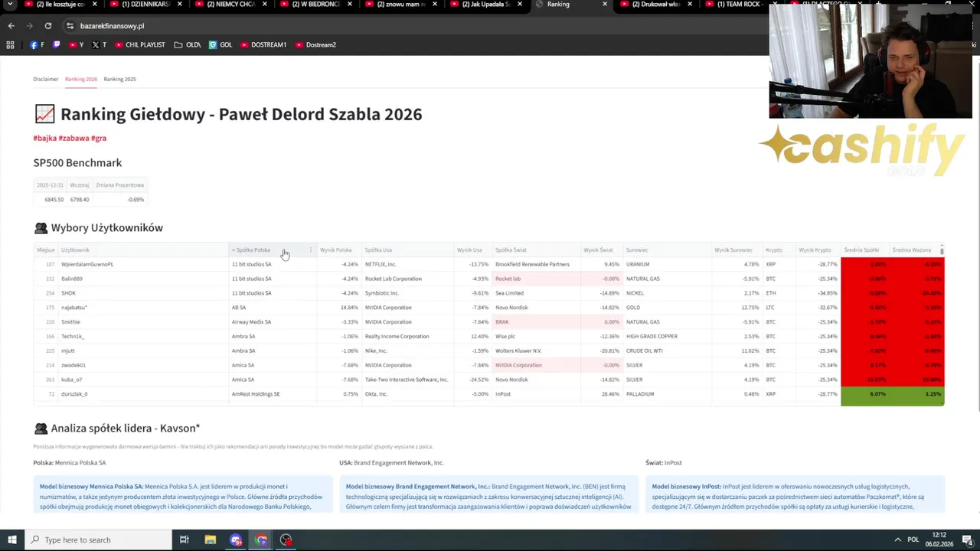
Task: Open site info icon beside the URL
Action: coord(70,26)
